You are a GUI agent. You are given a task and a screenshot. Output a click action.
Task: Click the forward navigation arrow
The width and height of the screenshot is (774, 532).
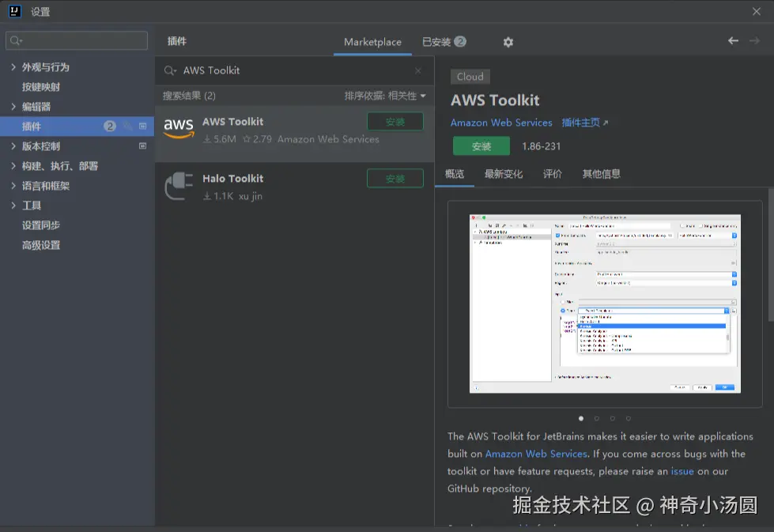click(x=754, y=40)
